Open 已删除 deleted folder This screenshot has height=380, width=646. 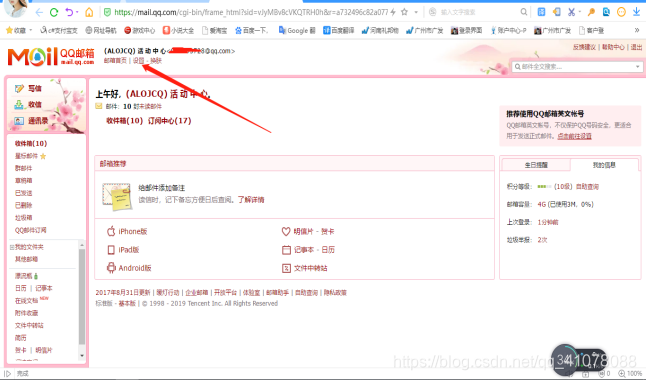[23, 205]
